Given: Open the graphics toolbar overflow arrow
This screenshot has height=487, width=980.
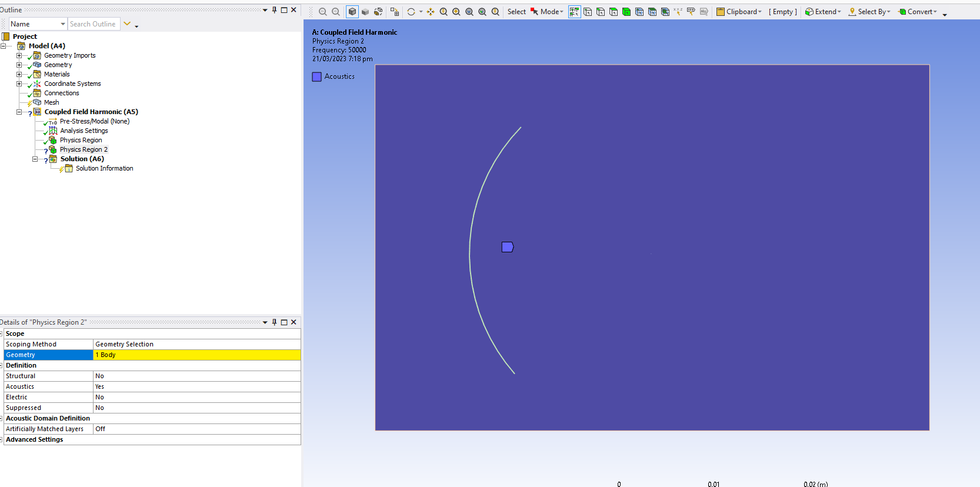Looking at the screenshot, I should tap(945, 14).
